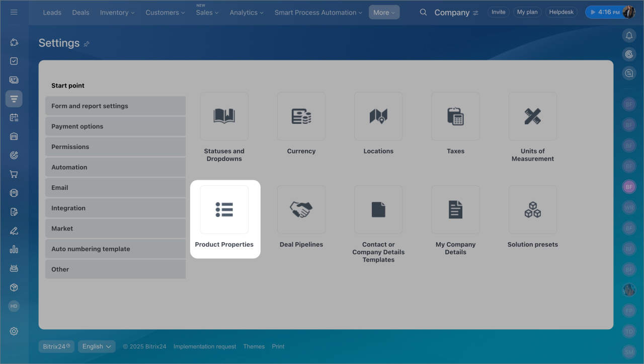Pin the Settings page star icon
This screenshot has height=364, width=644.
pos(87,44)
